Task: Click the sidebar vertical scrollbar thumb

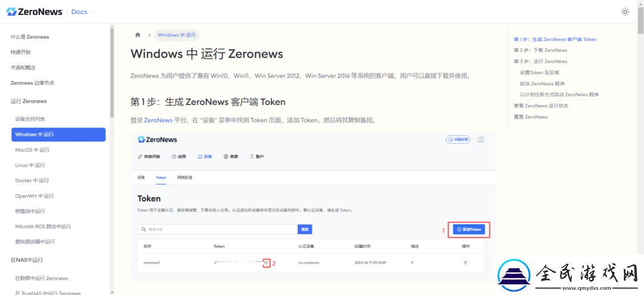Action: pyautogui.click(x=112, y=73)
